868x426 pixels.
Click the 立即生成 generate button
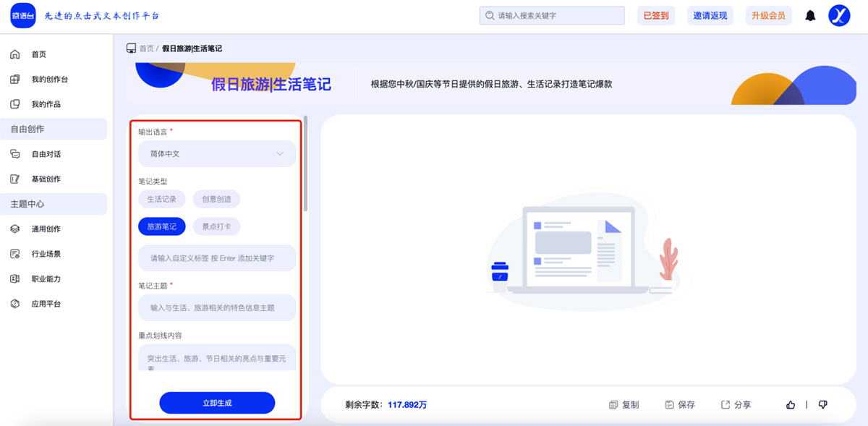[216, 403]
